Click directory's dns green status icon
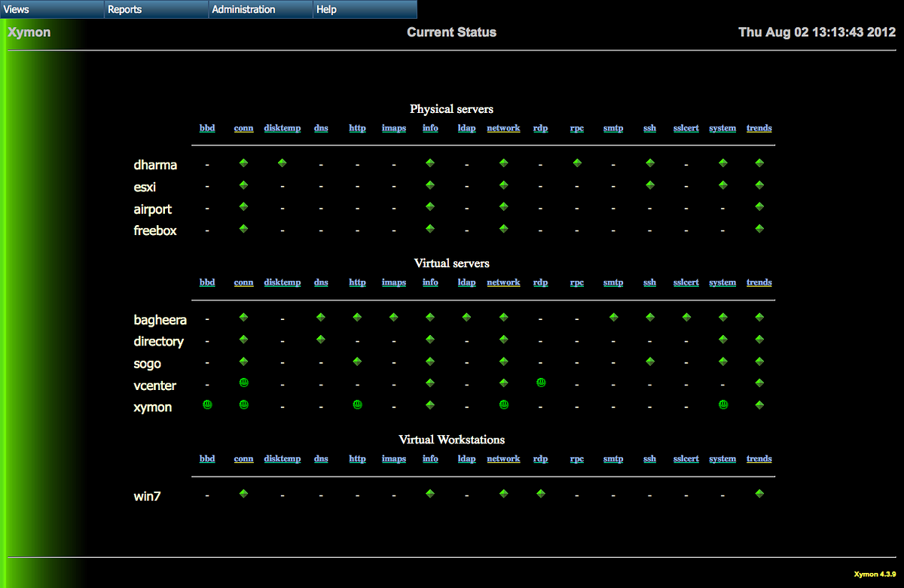The image size is (904, 588). click(321, 339)
